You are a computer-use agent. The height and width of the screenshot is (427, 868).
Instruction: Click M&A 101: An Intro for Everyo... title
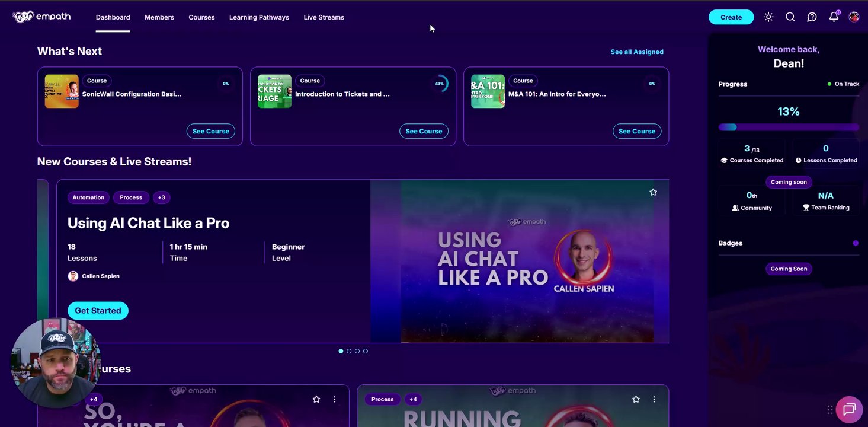pyautogui.click(x=557, y=94)
